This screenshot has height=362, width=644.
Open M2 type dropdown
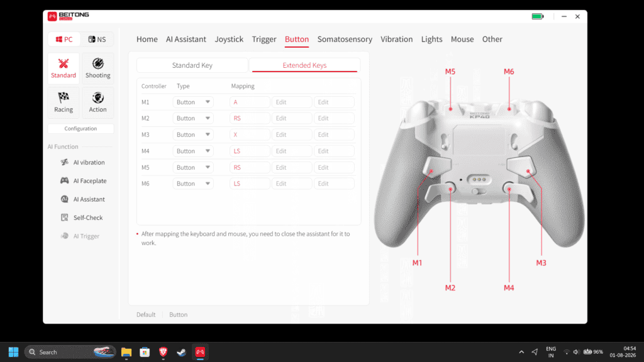pos(193,118)
